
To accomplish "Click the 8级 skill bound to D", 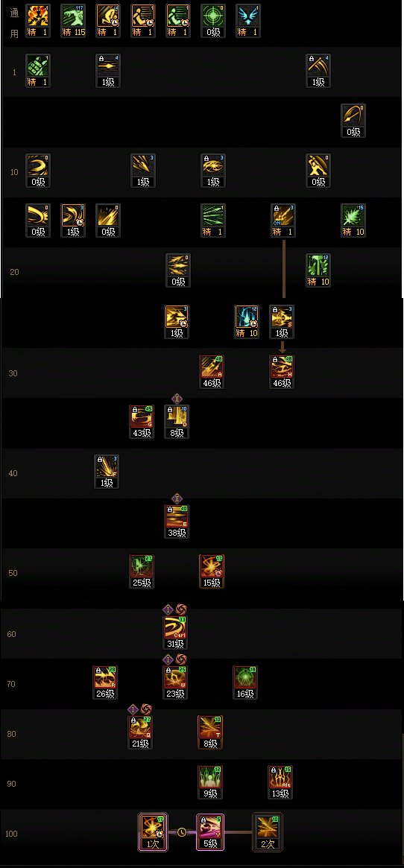I will pyautogui.click(x=177, y=422).
